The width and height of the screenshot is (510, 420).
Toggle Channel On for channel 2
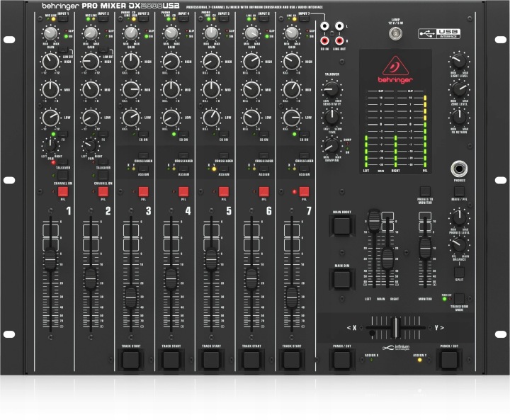coord(103,176)
